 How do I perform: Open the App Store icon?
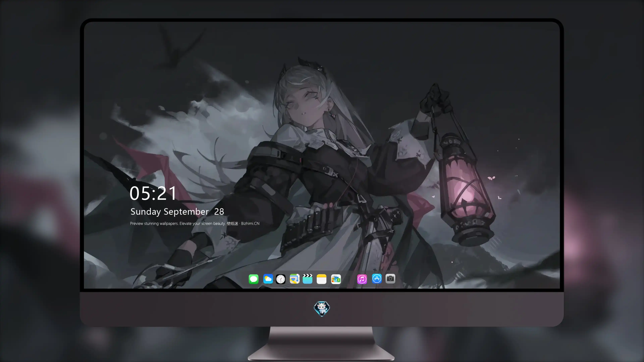(377, 279)
